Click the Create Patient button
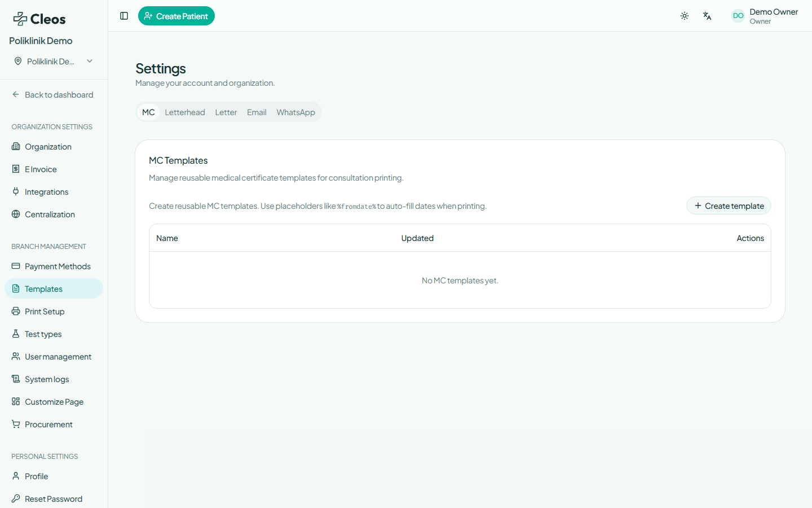The image size is (812, 508). point(176,16)
